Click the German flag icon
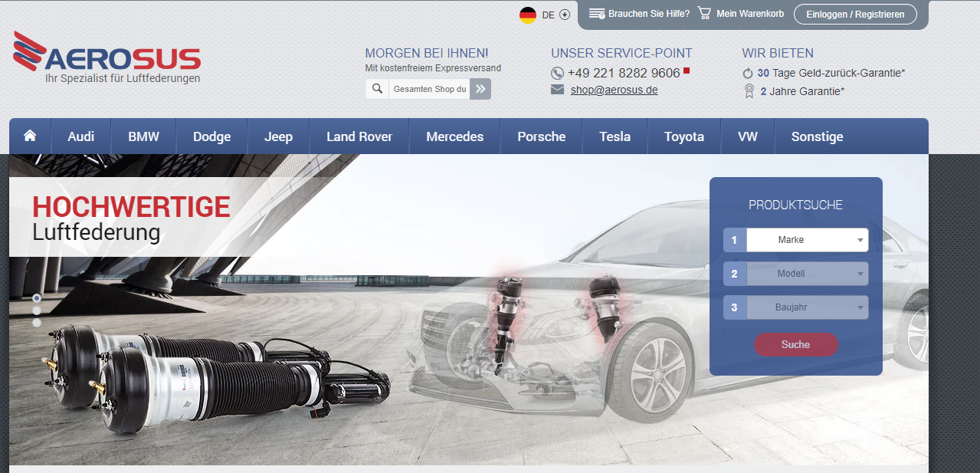This screenshot has height=473, width=980. click(527, 15)
